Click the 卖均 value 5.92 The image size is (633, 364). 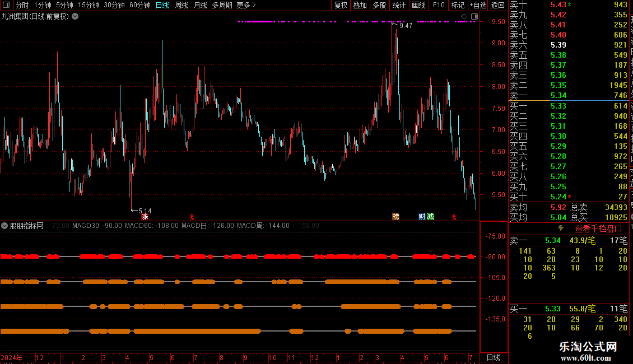click(558, 207)
